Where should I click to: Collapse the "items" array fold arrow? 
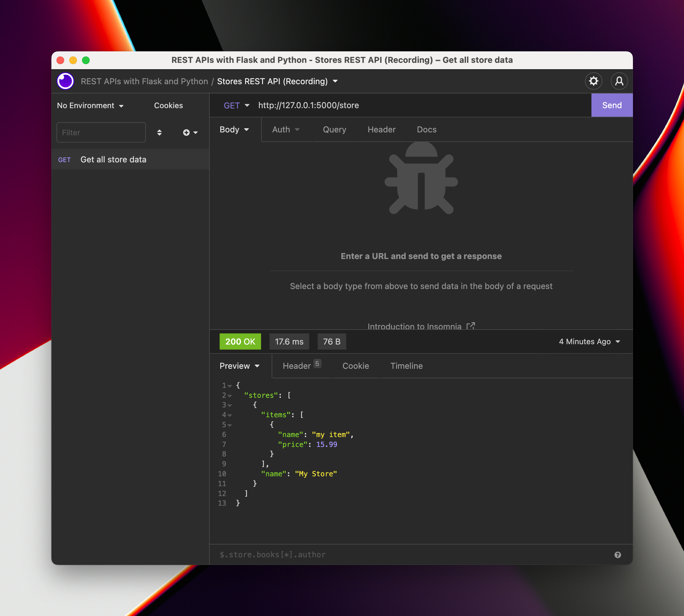tap(229, 415)
